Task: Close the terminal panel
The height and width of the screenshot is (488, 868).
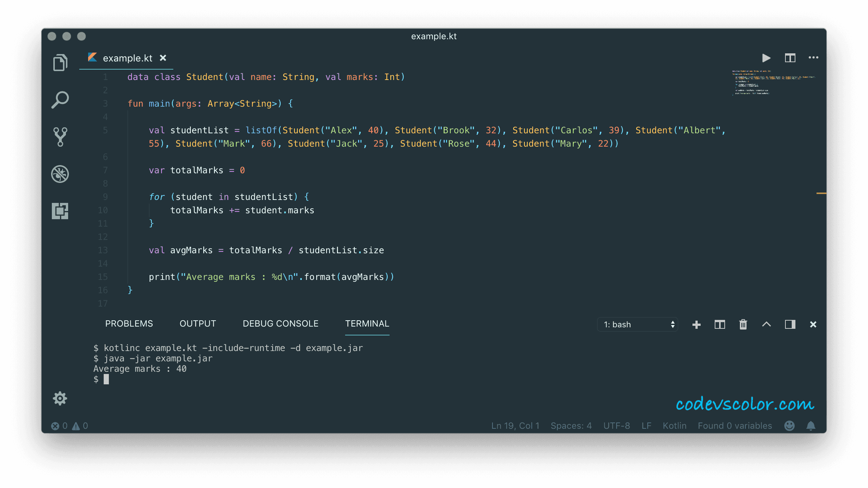Action: click(x=813, y=325)
